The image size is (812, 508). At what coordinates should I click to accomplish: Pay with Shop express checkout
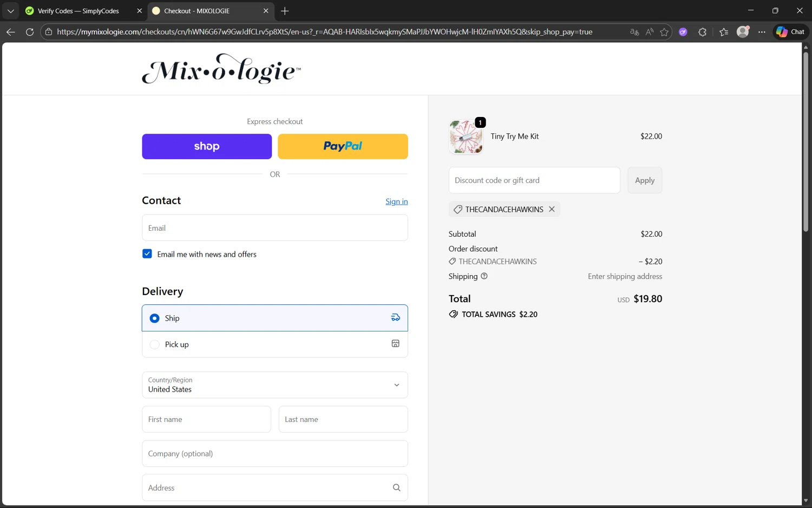pos(207,146)
